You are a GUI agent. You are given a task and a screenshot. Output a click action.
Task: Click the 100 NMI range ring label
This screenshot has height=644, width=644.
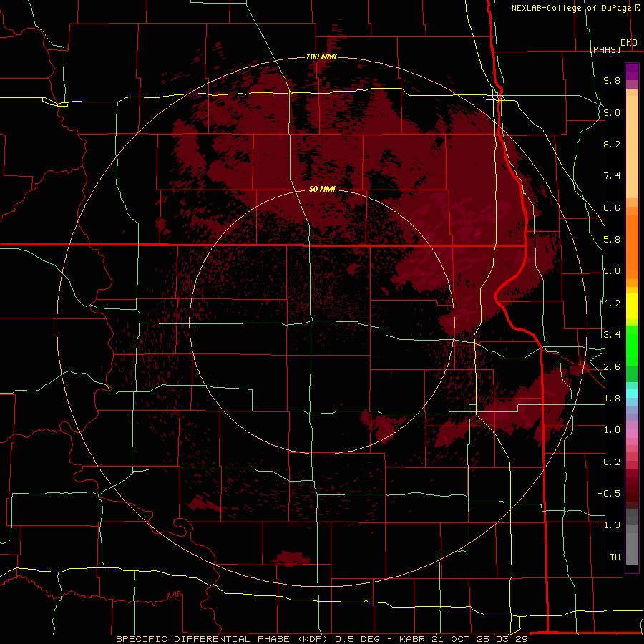321,57
